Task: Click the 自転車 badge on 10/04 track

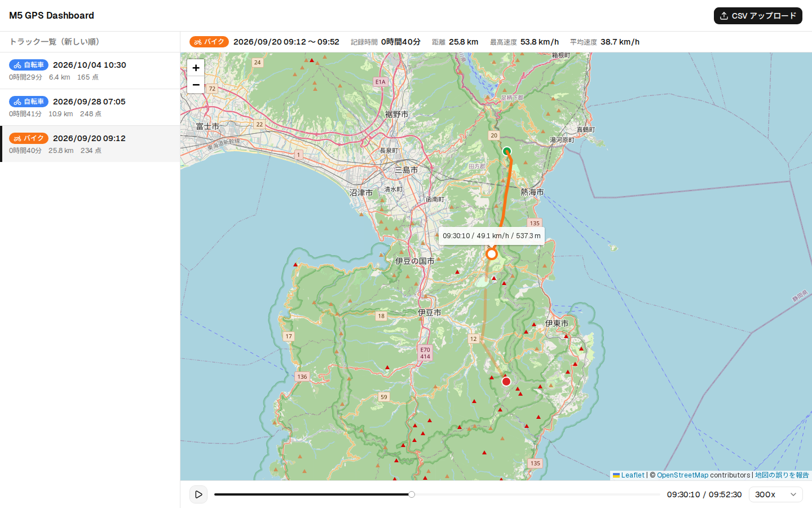Action: [29, 65]
